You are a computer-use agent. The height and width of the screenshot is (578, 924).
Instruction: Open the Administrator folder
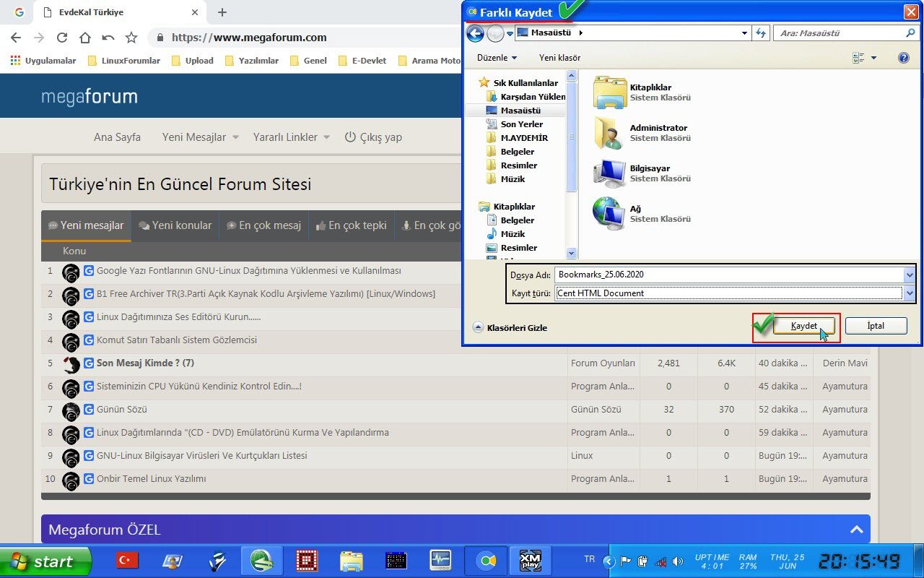click(640, 133)
